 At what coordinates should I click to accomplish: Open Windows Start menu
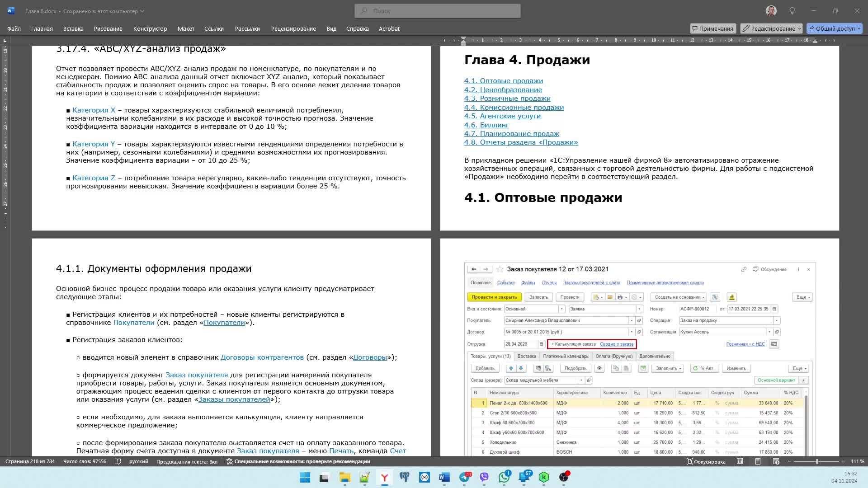click(x=305, y=477)
